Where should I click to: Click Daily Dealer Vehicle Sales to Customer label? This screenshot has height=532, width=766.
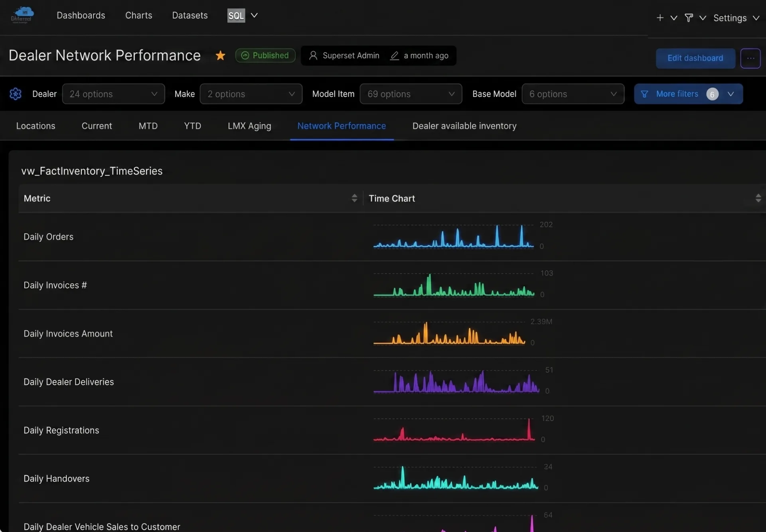102,526
